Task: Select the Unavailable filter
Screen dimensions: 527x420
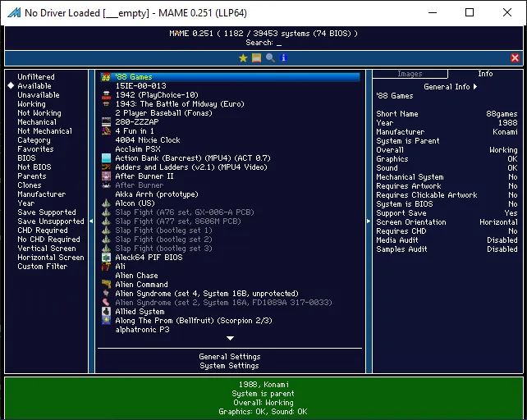Action: point(39,95)
